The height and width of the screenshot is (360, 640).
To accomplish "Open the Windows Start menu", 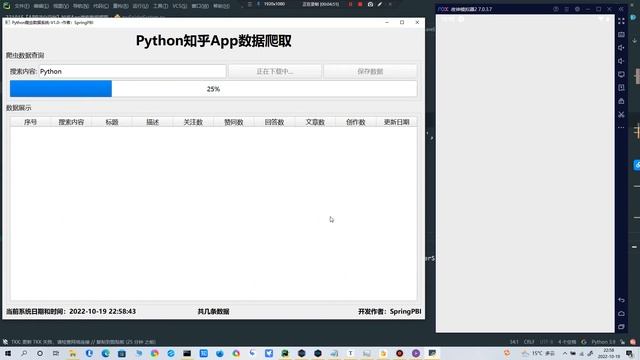I will point(8,353).
